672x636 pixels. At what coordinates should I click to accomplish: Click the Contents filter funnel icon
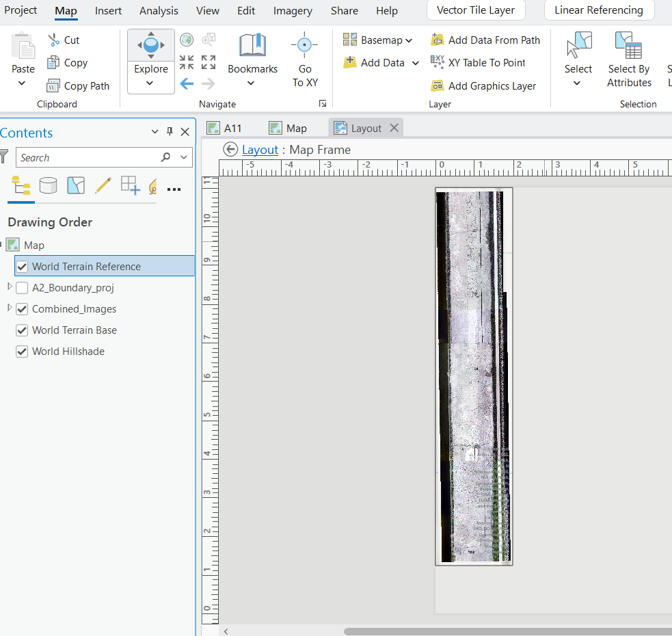click(x=4, y=157)
